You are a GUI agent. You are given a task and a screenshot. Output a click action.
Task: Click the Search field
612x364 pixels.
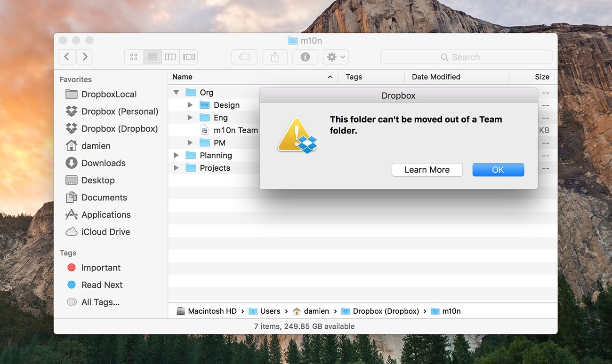pyautogui.click(x=466, y=57)
